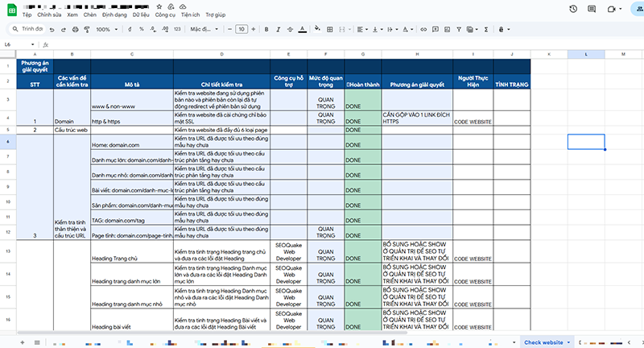Click the move to folder icon
Image resolution: width=644 pixels, height=348 pixels.
[171, 6]
